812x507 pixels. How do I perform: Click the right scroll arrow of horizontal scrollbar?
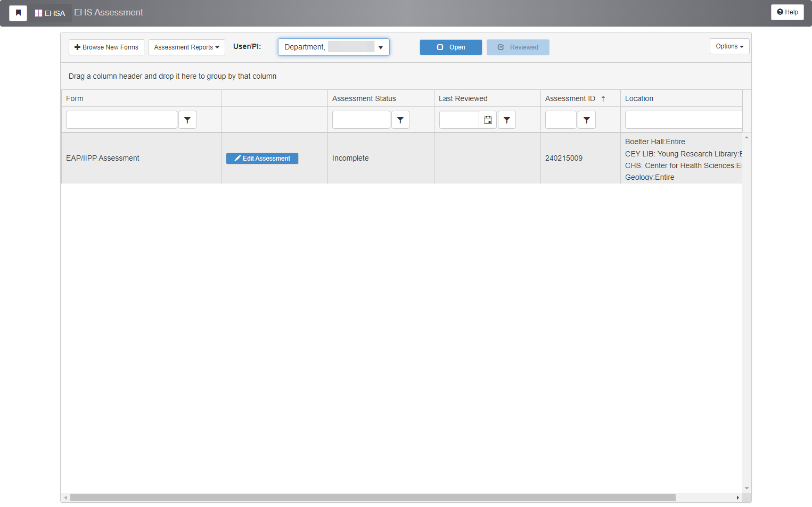click(737, 498)
